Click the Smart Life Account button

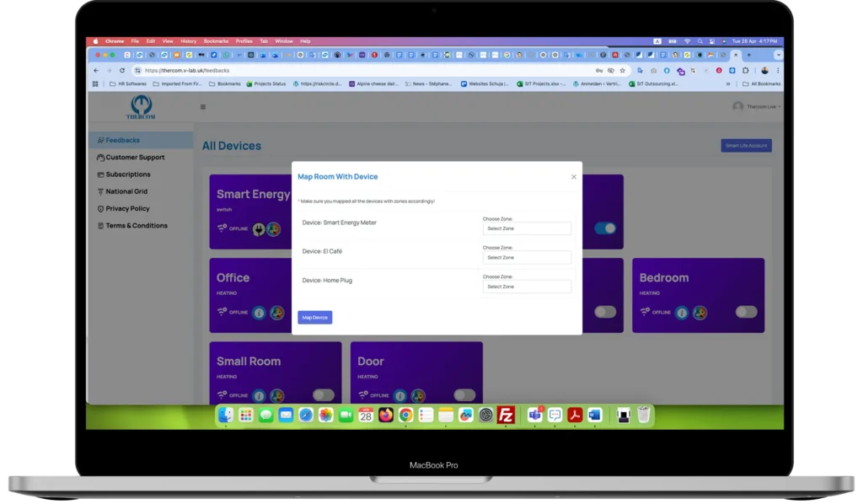(x=747, y=146)
